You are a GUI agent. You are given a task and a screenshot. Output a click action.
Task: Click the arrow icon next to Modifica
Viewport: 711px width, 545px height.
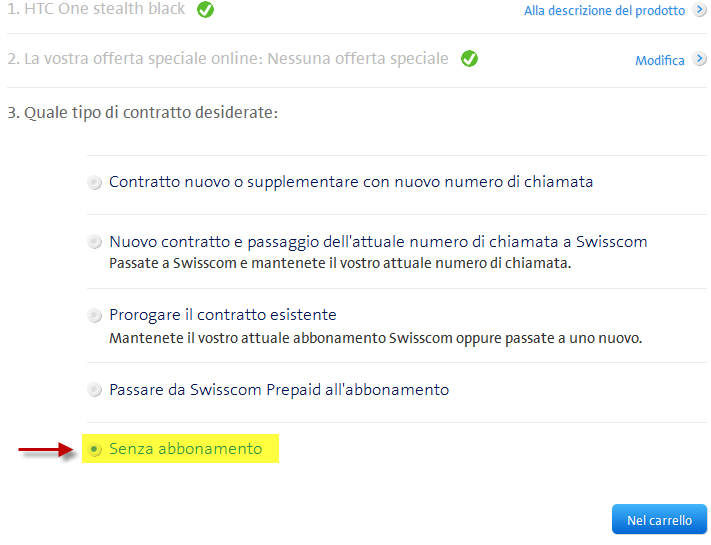tap(699, 60)
